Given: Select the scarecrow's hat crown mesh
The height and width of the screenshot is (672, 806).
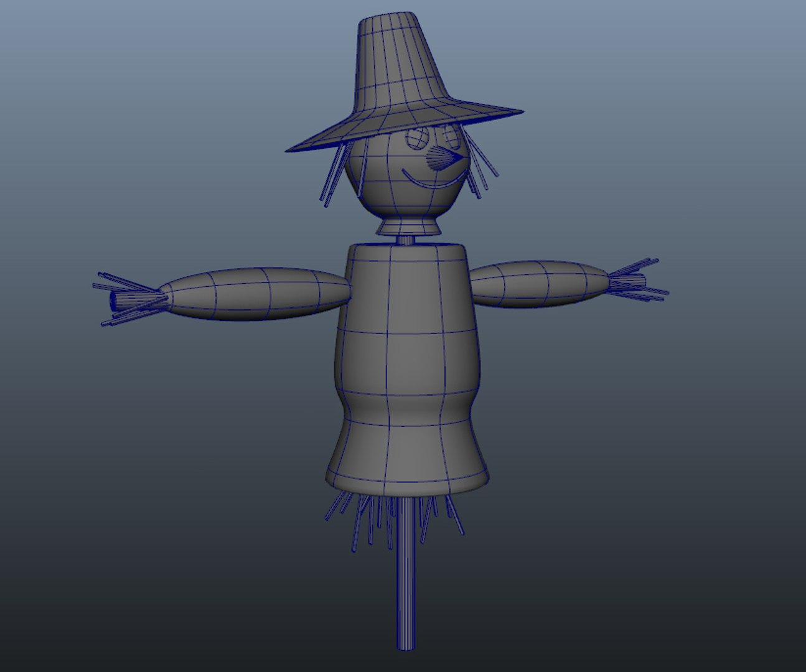Looking at the screenshot, I should pos(398,62).
